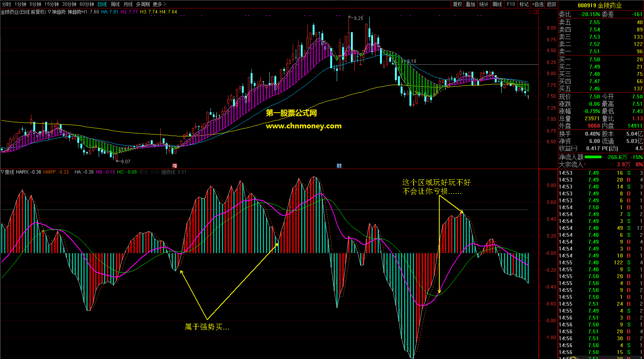Switch to the 周线 weekly chart tab
This screenshot has width=644, height=359.
point(115,4)
